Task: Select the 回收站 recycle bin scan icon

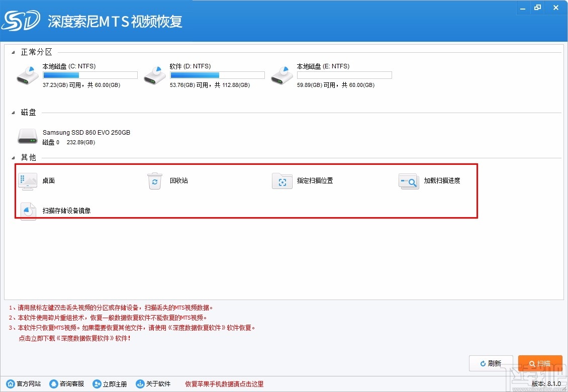Action: tap(154, 181)
